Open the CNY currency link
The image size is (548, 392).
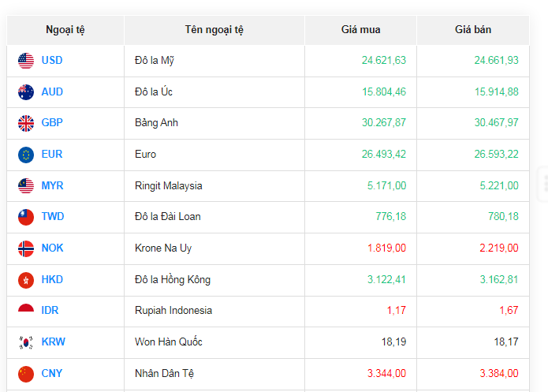point(52,374)
